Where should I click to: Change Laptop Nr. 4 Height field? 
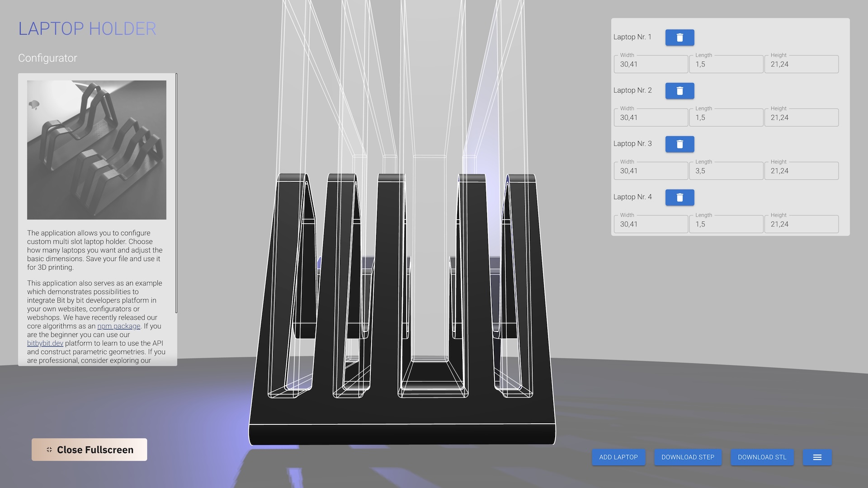click(x=801, y=224)
